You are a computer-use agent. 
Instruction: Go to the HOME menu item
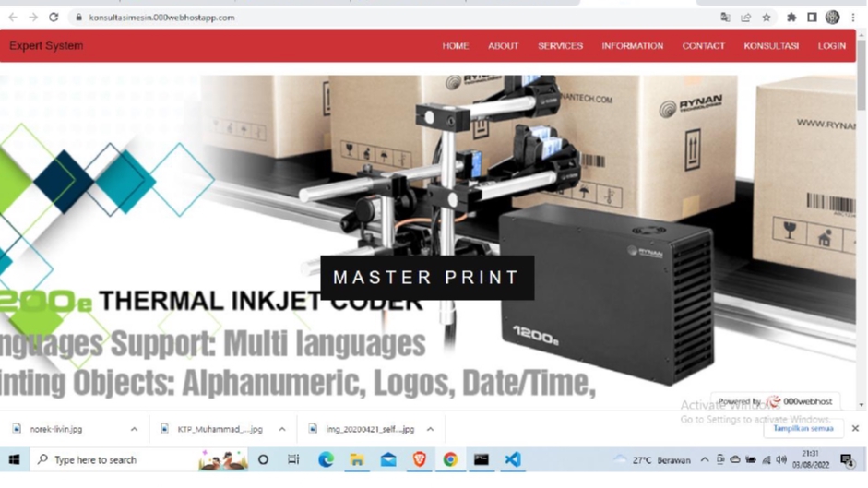[x=455, y=46]
